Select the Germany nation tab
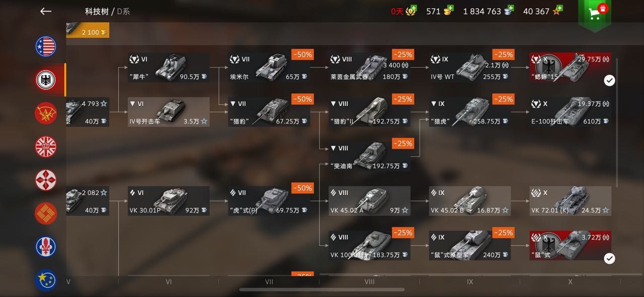The width and height of the screenshot is (644, 297). tap(46, 80)
